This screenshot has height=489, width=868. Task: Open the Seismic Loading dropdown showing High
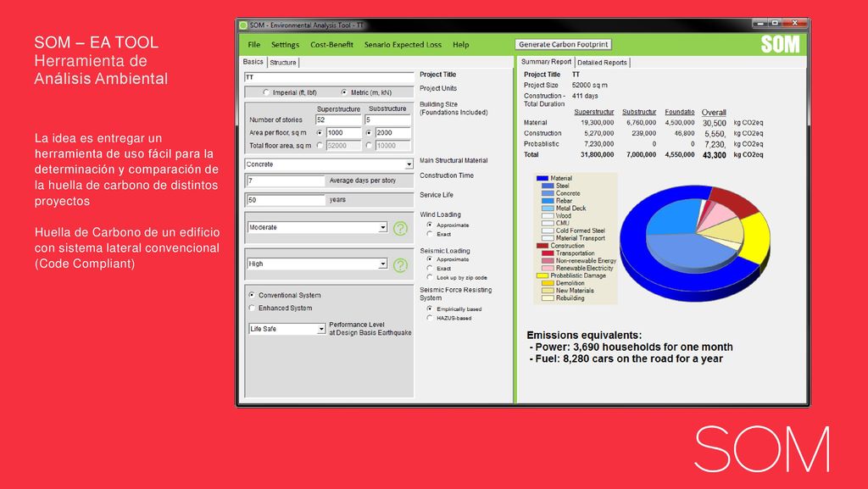(x=317, y=264)
